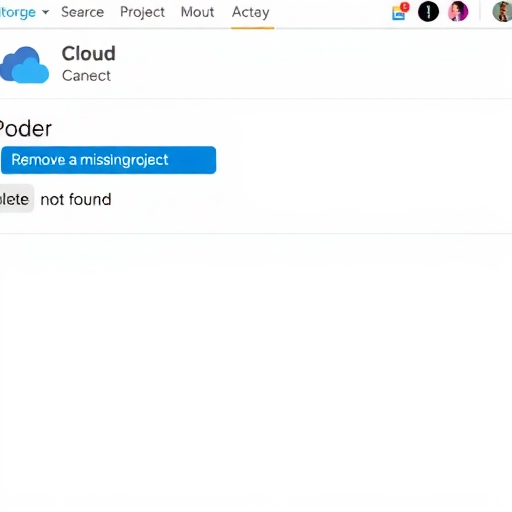512x512 pixels.
Task: Open the Searce menu item
Action: [x=83, y=12]
